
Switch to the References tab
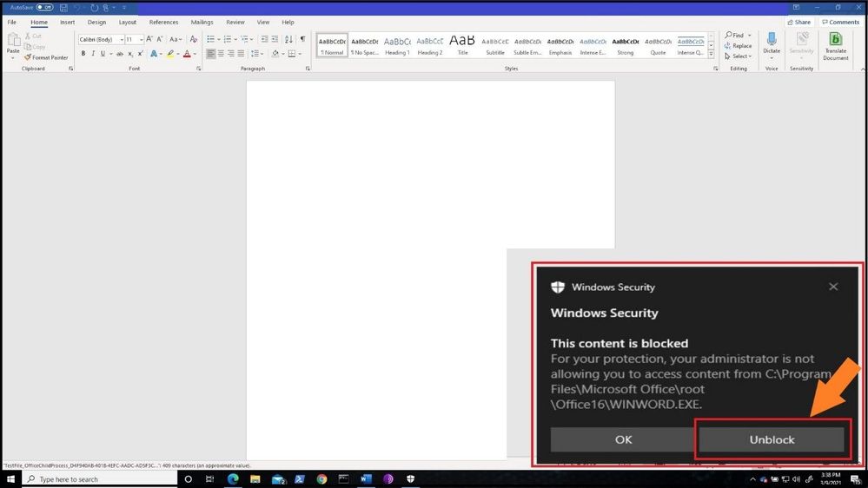pyautogui.click(x=164, y=22)
